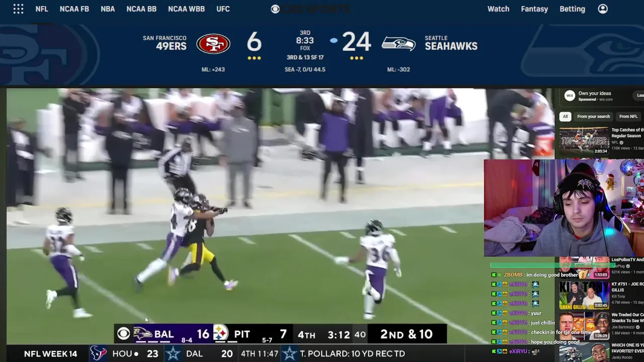This screenshot has height=362, width=644.
Task: Open the Kill Tony Shane Gillis thumbnail
Action: (584, 295)
